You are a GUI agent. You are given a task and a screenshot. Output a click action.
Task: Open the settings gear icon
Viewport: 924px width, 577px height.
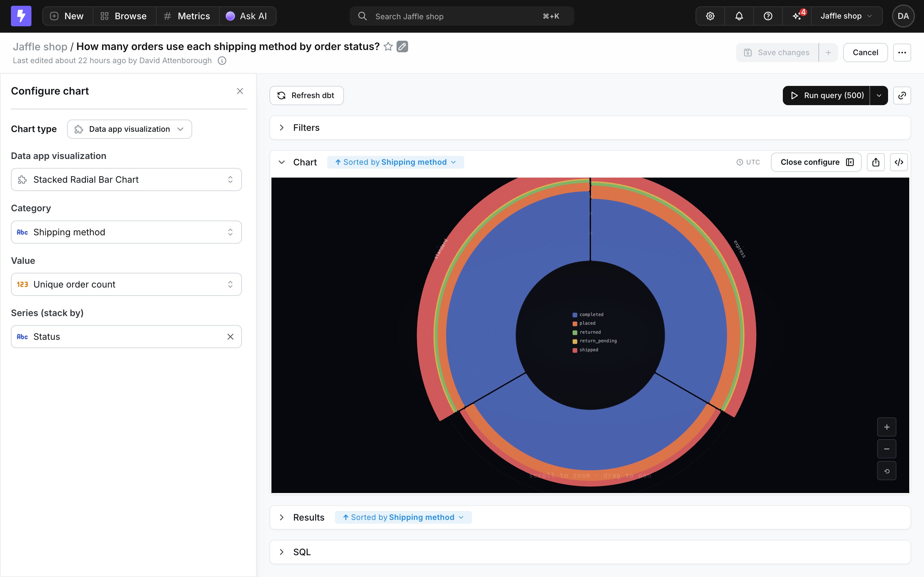[710, 16]
